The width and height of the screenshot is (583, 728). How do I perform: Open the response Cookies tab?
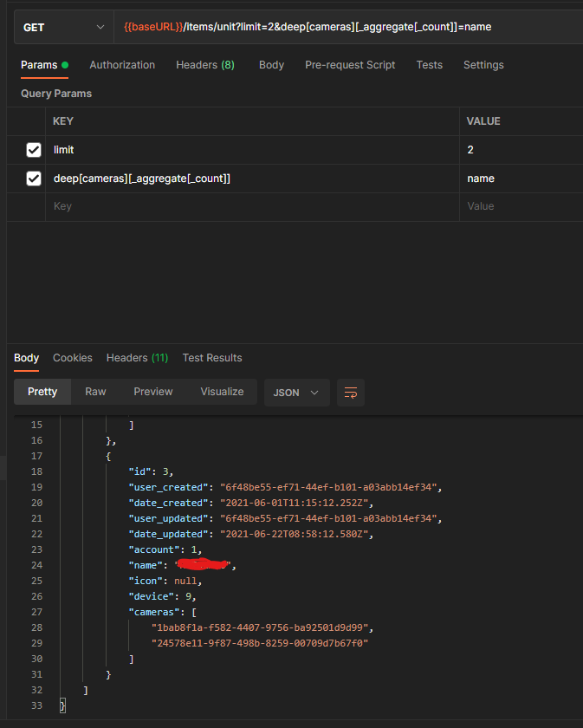coord(73,358)
